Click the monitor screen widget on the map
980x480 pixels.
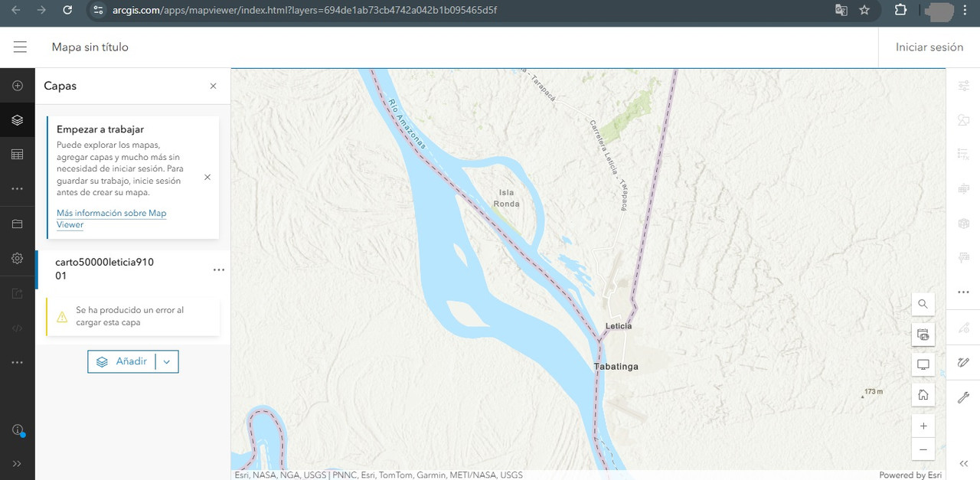tap(923, 364)
